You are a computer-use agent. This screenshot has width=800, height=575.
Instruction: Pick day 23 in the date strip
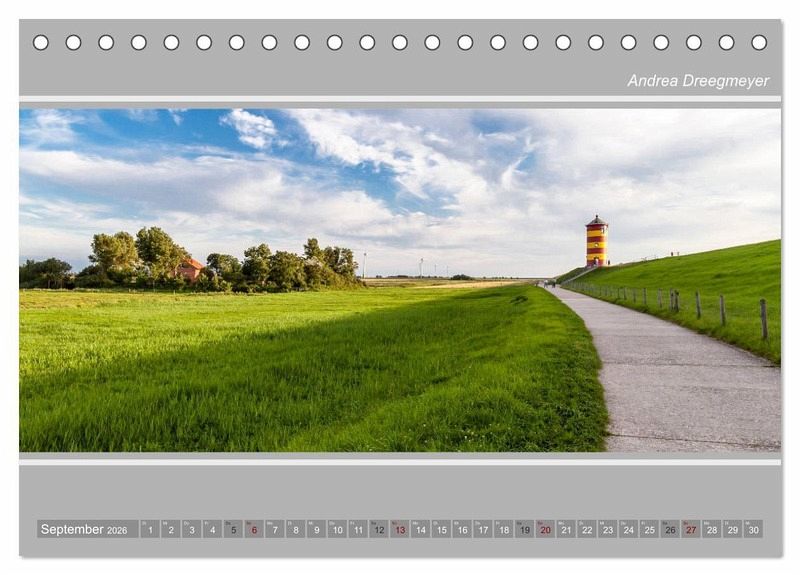click(x=607, y=529)
